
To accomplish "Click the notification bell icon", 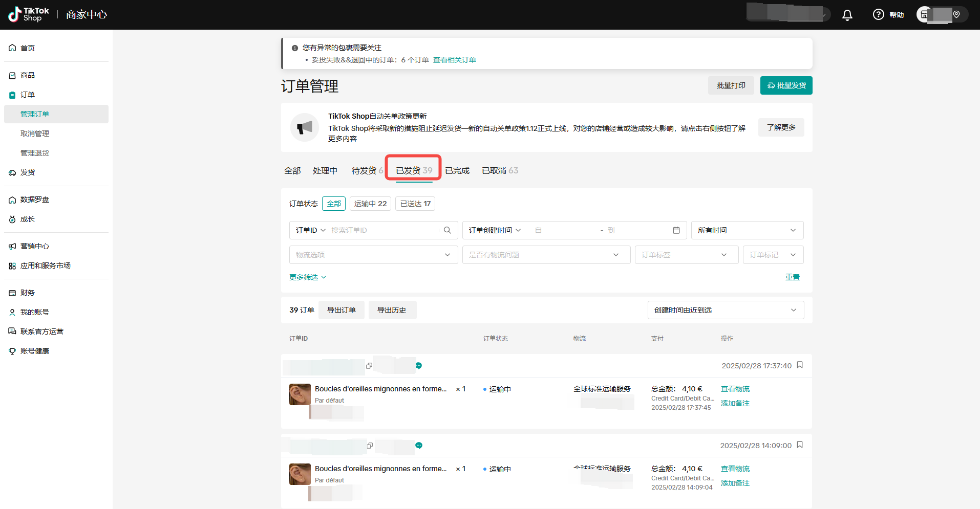I will click(x=847, y=15).
